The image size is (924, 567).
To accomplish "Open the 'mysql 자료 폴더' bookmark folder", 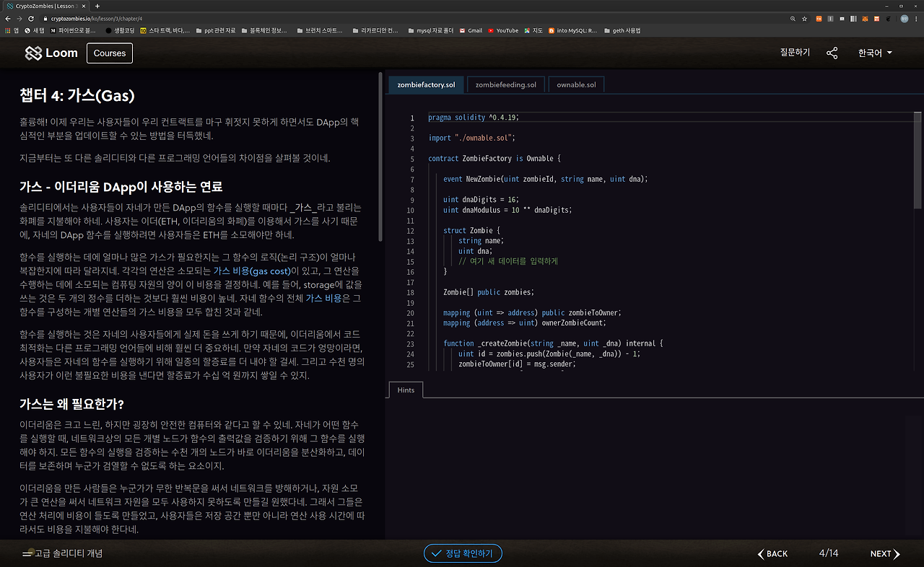I will 430,30.
